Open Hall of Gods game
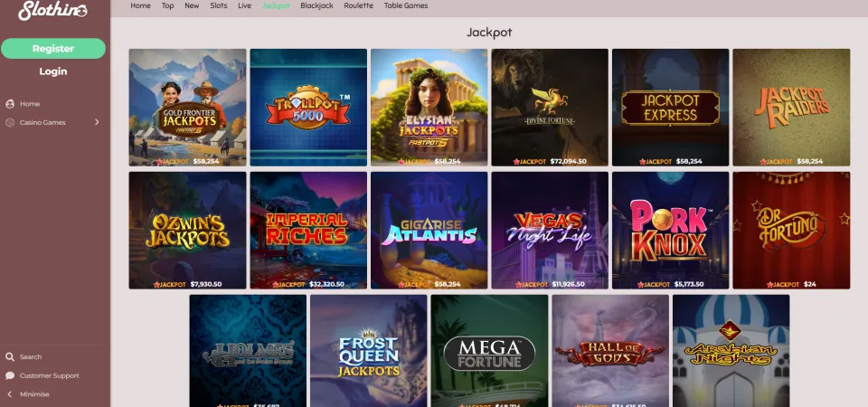 (610, 351)
